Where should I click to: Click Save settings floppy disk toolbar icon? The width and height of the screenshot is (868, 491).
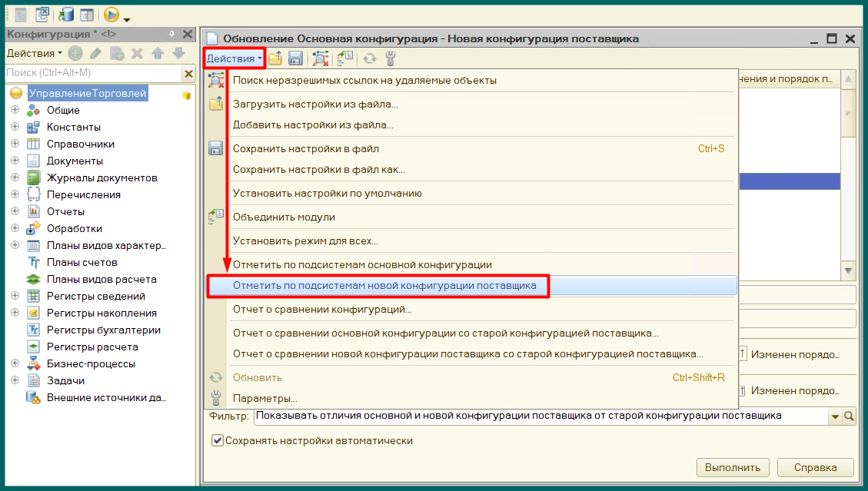[295, 58]
